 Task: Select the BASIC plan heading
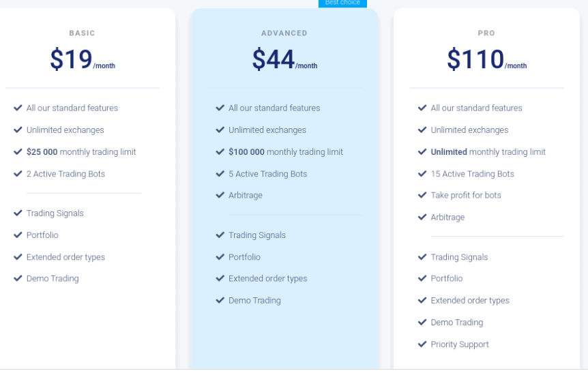(x=82, y=33)
